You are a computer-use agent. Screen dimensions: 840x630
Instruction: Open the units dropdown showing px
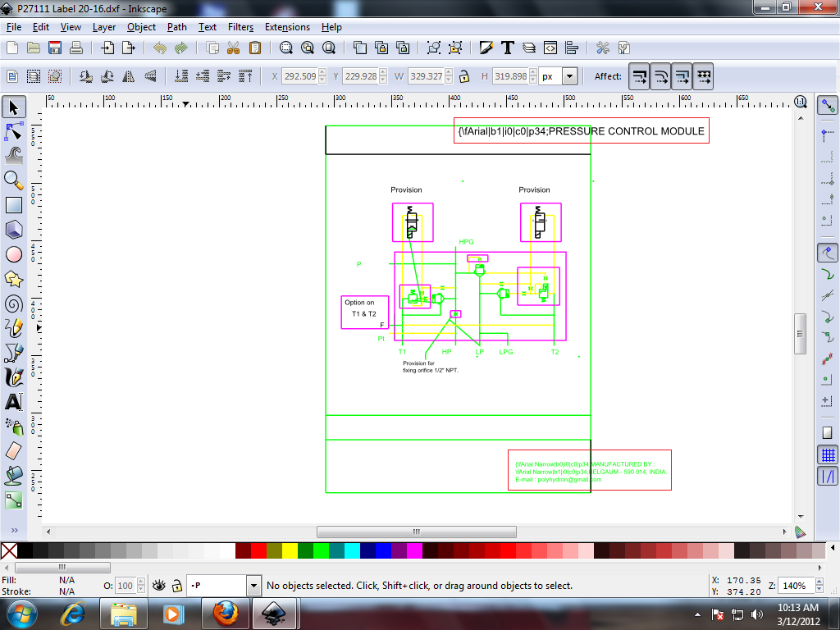(x=570, y=75)
